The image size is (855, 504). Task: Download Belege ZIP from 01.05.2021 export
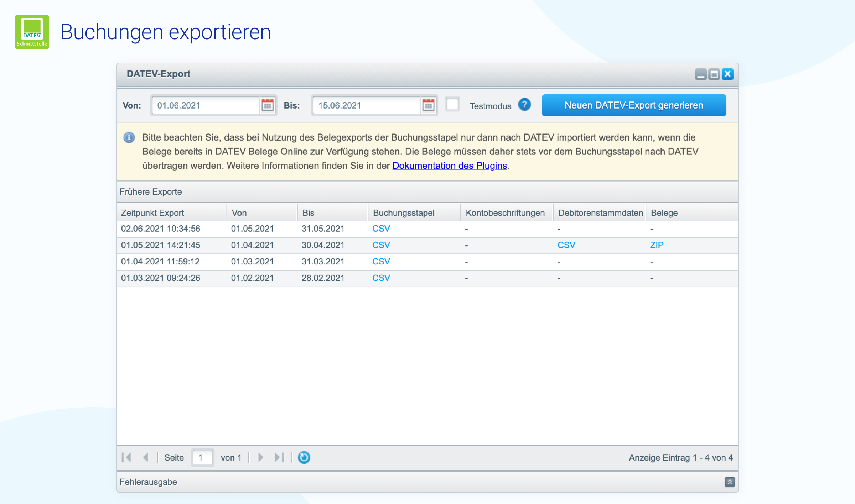coord(657,245)
